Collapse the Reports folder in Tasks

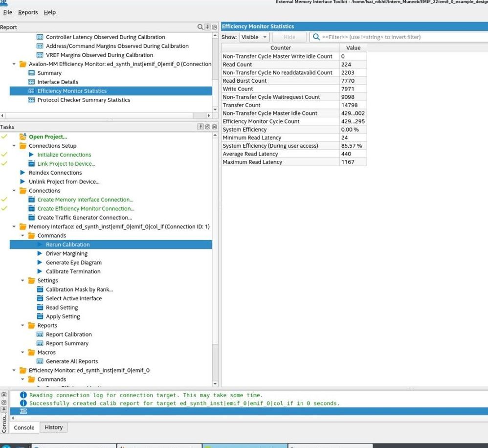coord(22,325)
